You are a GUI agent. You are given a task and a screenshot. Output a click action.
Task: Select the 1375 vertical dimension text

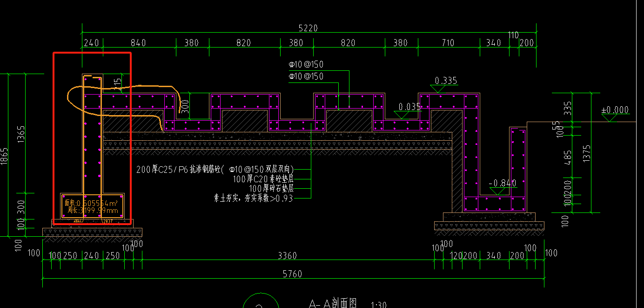586,153
